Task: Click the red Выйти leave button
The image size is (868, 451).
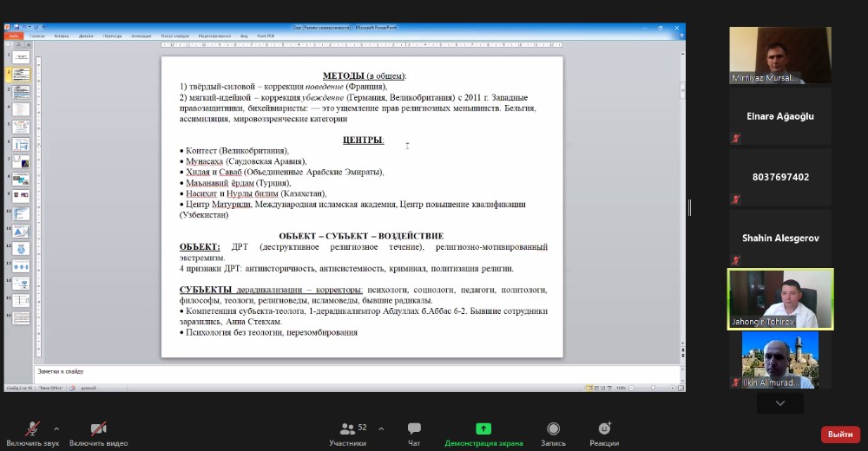Action: pyautogui.click(x=840, y=435)
